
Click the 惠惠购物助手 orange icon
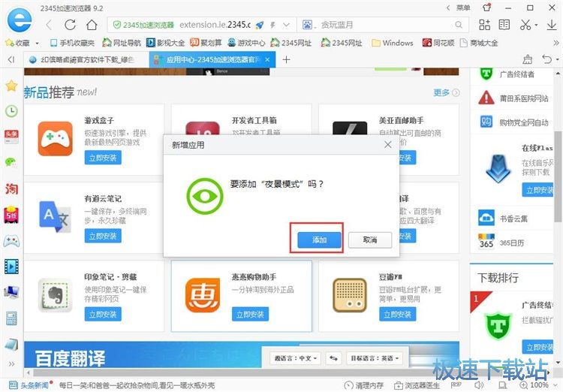[203, 295]
